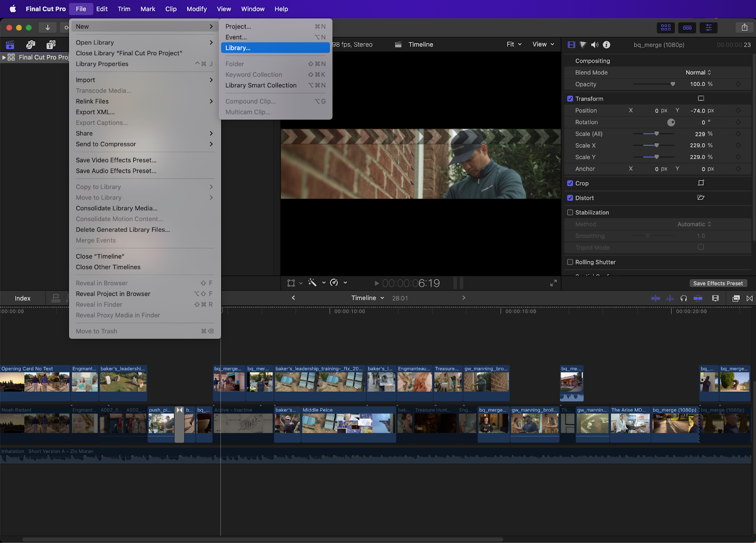Screen dimensions: 756x543
Task: Open the Blend Mode Normal dropdown
Action: click(x=698, y=72)
